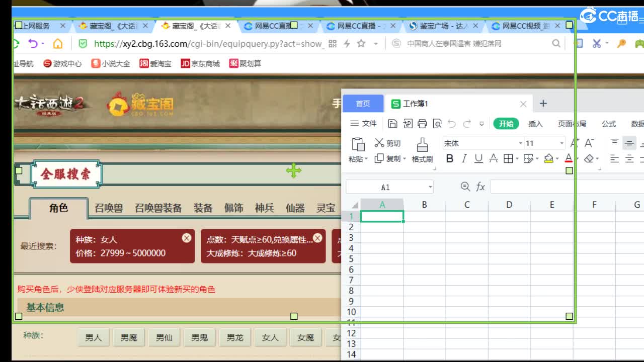Click the fx insert function icon

[480, 187]
